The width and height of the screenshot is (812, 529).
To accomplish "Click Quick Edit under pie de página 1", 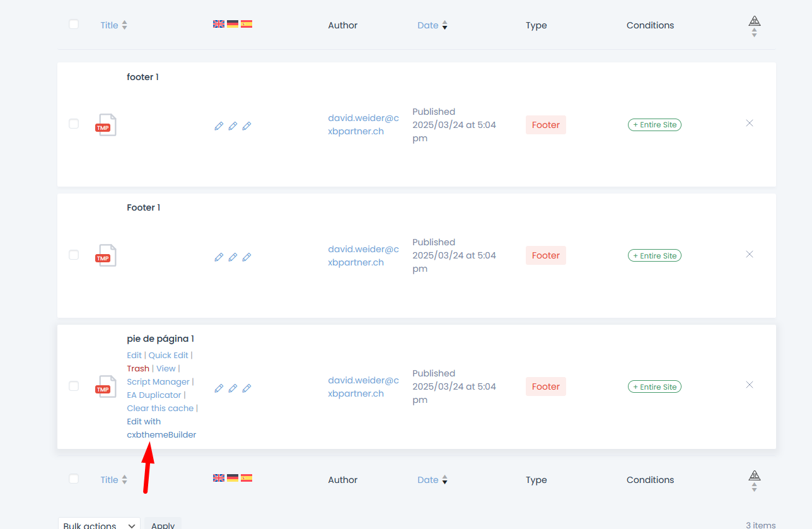I will coord(168,355).
